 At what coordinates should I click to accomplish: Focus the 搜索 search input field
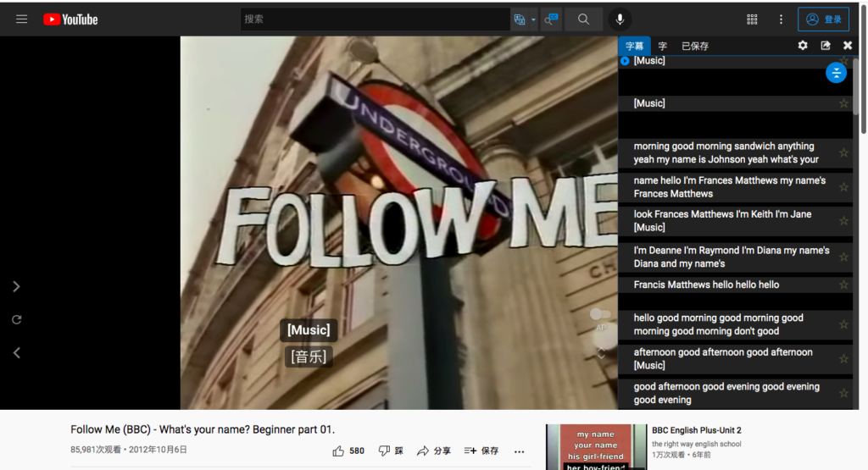376,19
